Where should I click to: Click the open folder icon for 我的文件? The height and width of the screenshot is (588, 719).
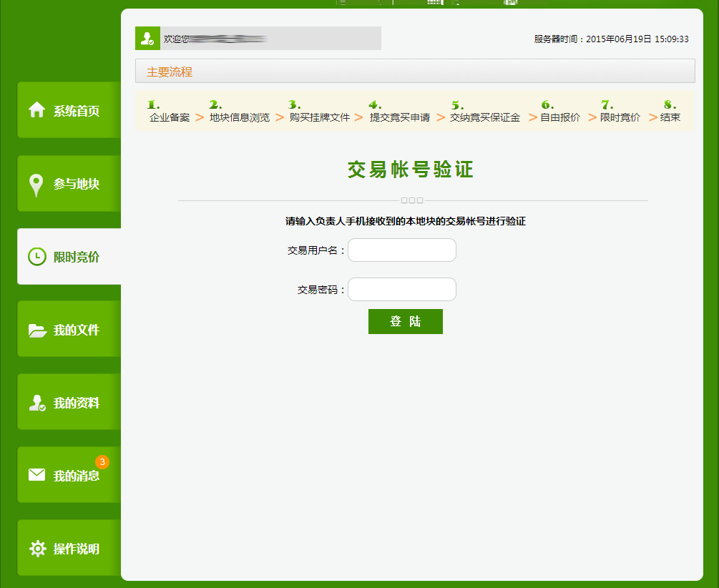pyautogui.click(x=36, y=330)
